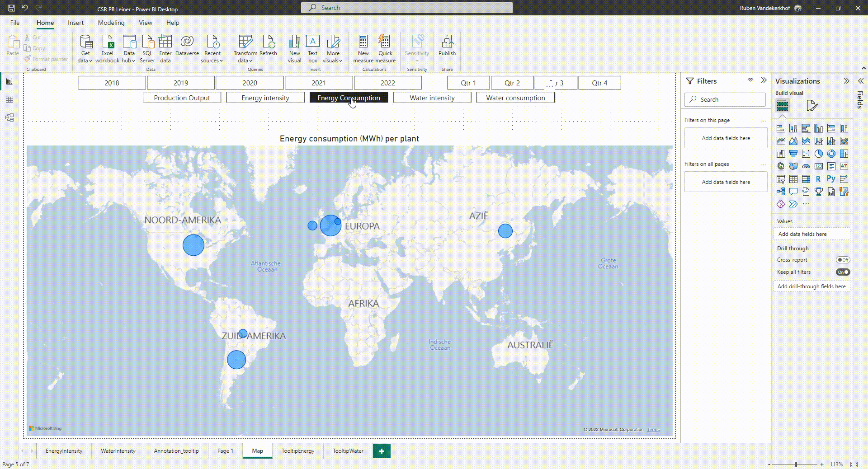This screenshot has width=868, height=469.
Task: Collapse the Visualizations pane chevrons
Action: coord(846,81)
